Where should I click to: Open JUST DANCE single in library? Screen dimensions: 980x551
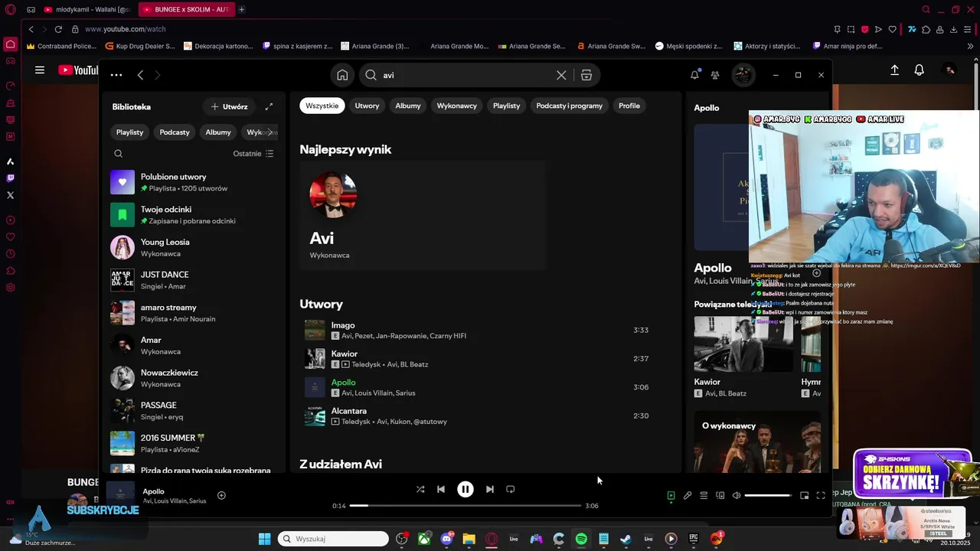[x=193, y=280]
